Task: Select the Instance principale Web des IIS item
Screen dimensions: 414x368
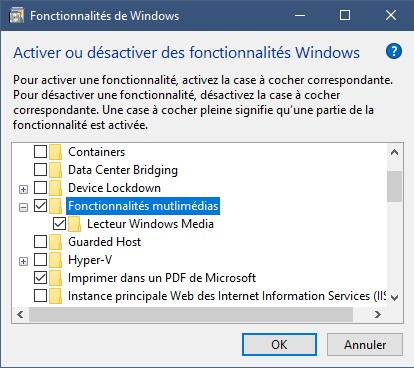Action: [227, 296]
